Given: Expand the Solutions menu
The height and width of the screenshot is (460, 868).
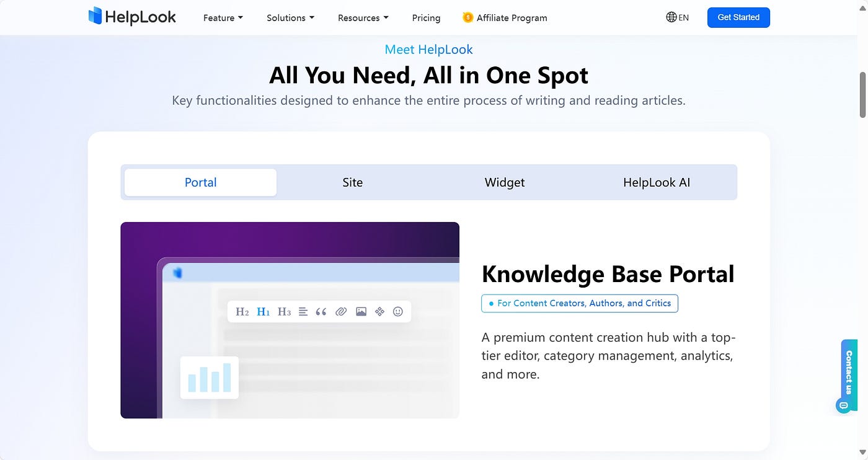Looking at the screenshot, I should [290, 18].
